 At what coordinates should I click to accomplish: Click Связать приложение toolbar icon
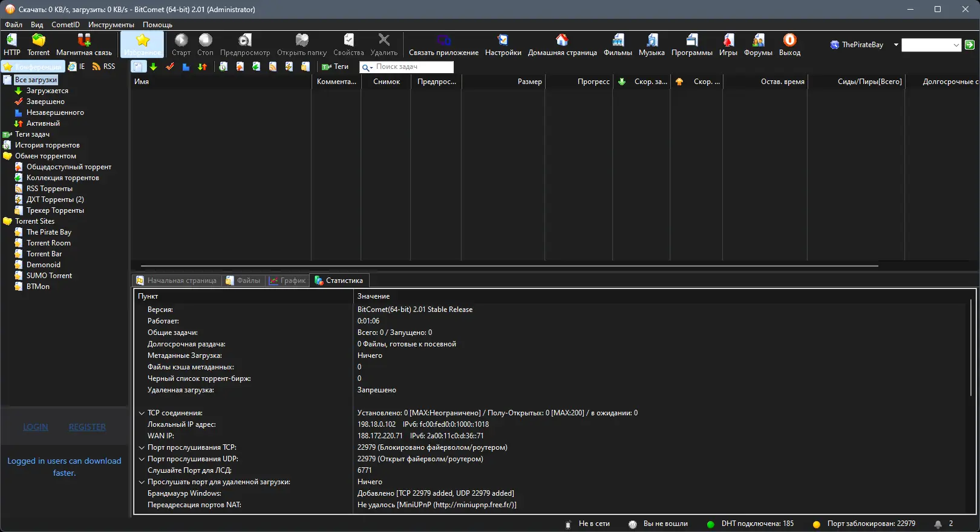[x=443, y=44]
